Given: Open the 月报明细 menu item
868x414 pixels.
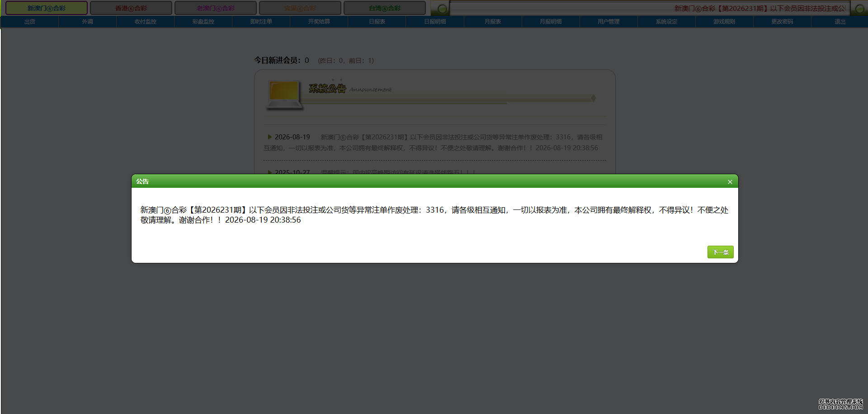Looking at the screenshot, I should (551, 22).
